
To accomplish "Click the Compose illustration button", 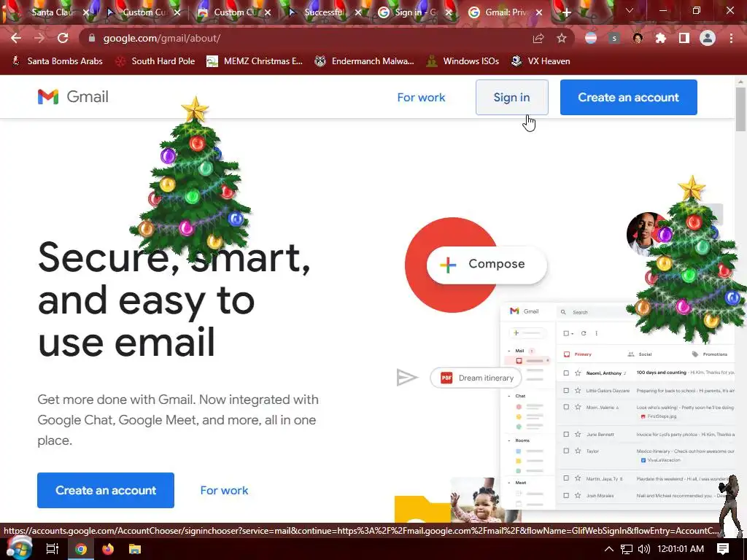I will click(487, 264).
